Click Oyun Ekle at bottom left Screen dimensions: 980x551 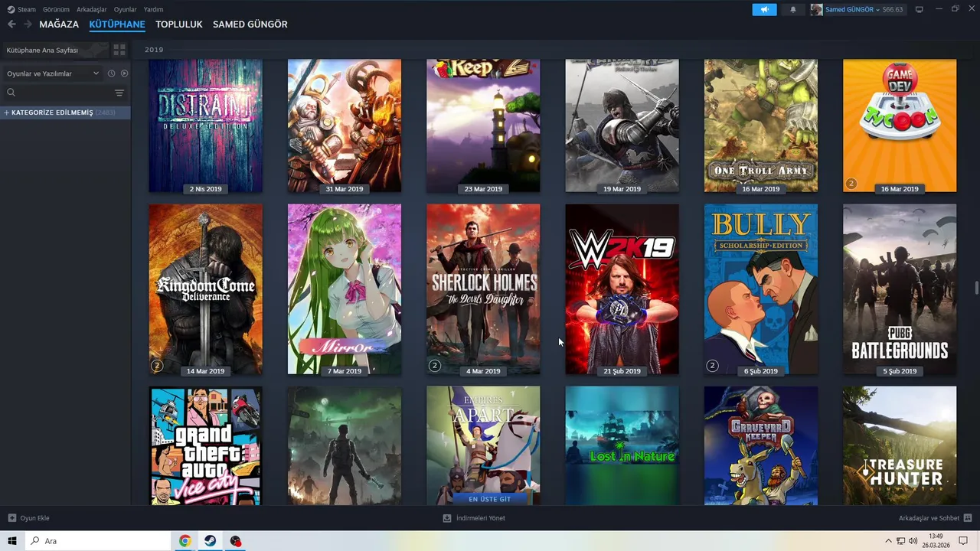(x=28, y=518)
